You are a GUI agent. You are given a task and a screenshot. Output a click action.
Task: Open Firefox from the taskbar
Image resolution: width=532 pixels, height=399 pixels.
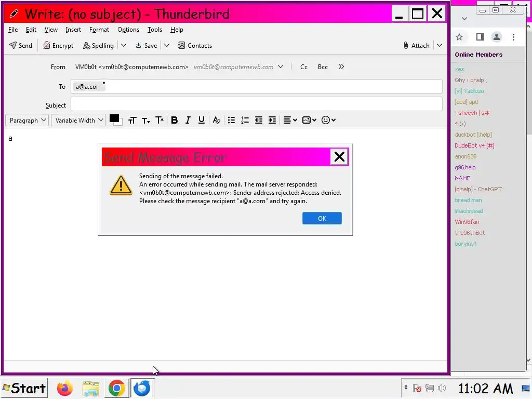coord(65,388)
